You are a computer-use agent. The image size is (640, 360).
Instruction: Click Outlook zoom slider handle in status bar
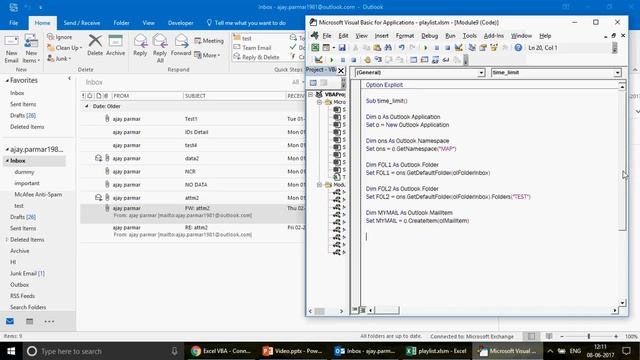[x=589, y=336]
